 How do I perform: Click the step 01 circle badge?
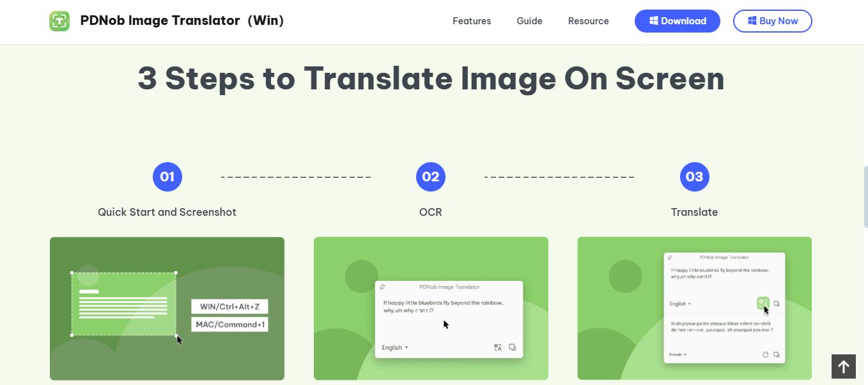click(x=167, y=177)
